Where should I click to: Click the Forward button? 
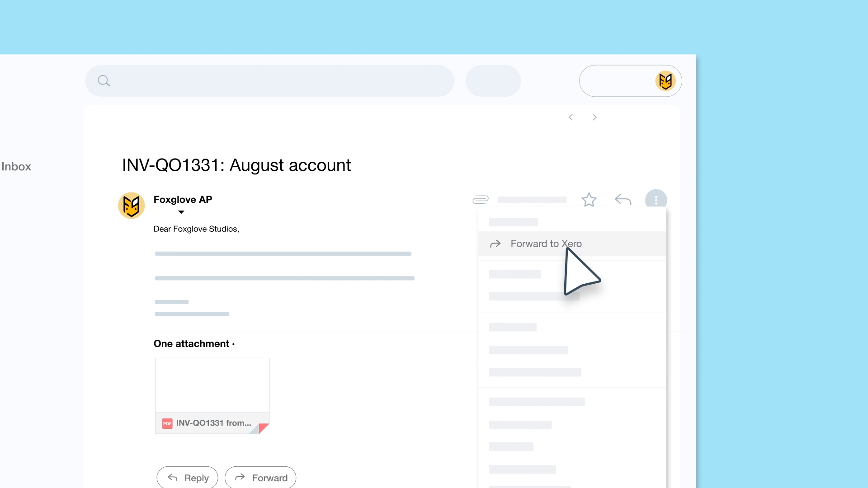point(260,478)
